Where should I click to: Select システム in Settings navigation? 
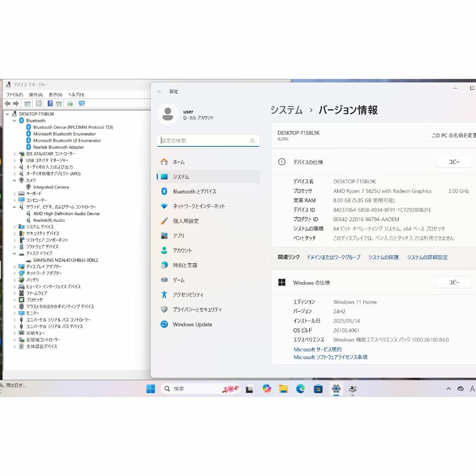208,177
